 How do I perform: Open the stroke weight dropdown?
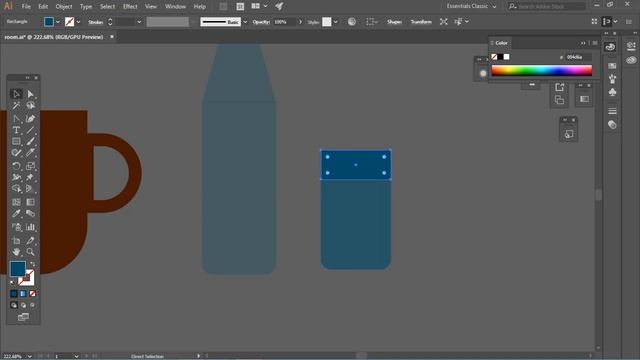(139, 22)
